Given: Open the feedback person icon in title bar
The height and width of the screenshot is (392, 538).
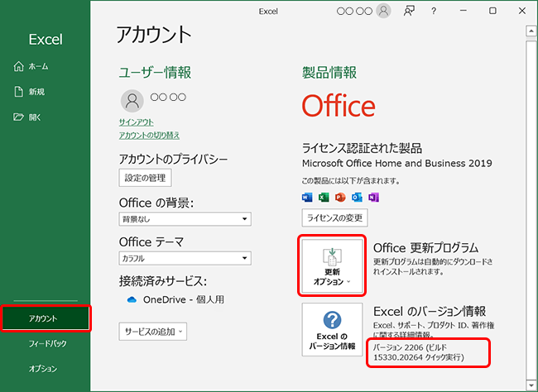Looking at the screenshot, I should pos(409,11).
